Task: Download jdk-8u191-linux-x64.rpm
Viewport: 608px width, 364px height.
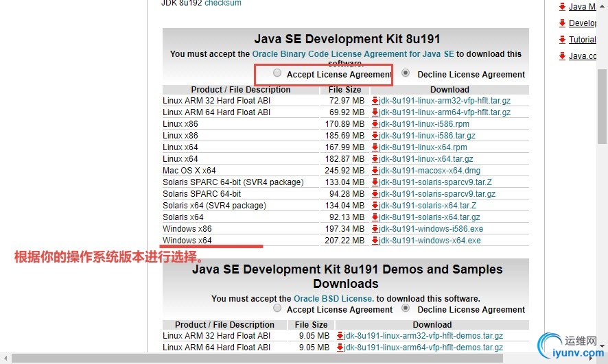Action: click(x=423, y=147)
